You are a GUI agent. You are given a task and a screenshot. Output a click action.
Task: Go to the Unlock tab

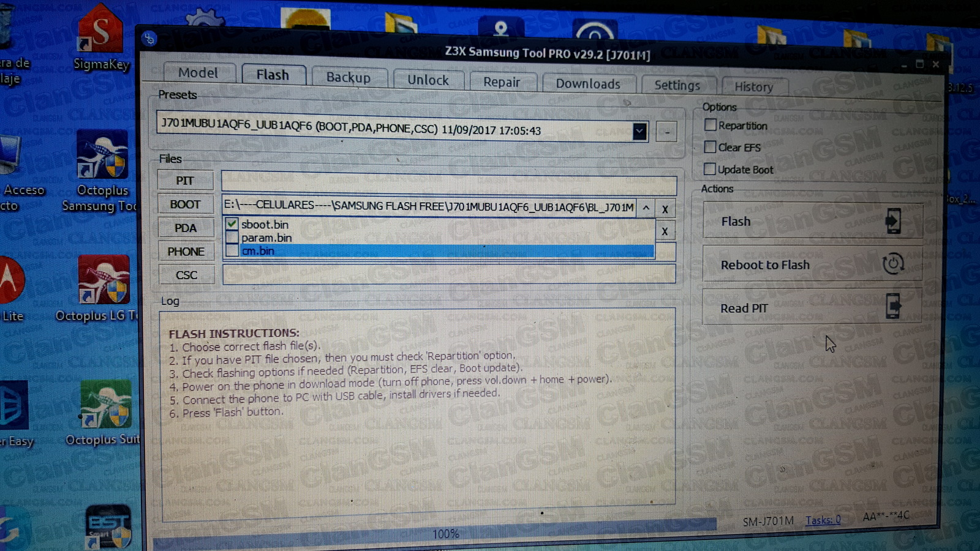pos(428,80)
